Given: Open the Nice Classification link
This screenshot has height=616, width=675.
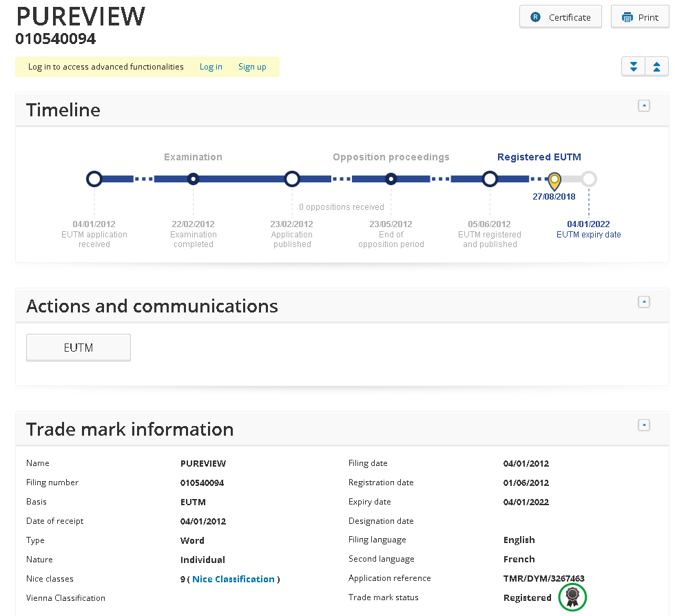Looking at the screenshot, I should click(x=233, y=579).
